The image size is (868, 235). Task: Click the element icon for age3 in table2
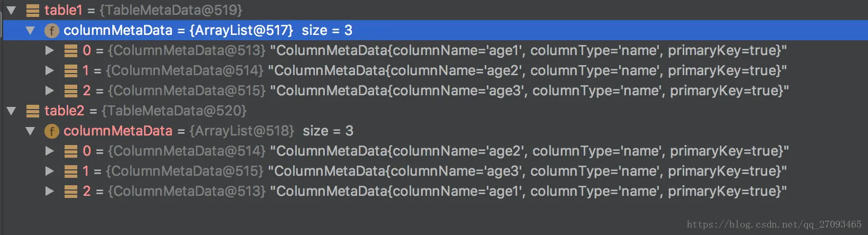pos(70,171)
